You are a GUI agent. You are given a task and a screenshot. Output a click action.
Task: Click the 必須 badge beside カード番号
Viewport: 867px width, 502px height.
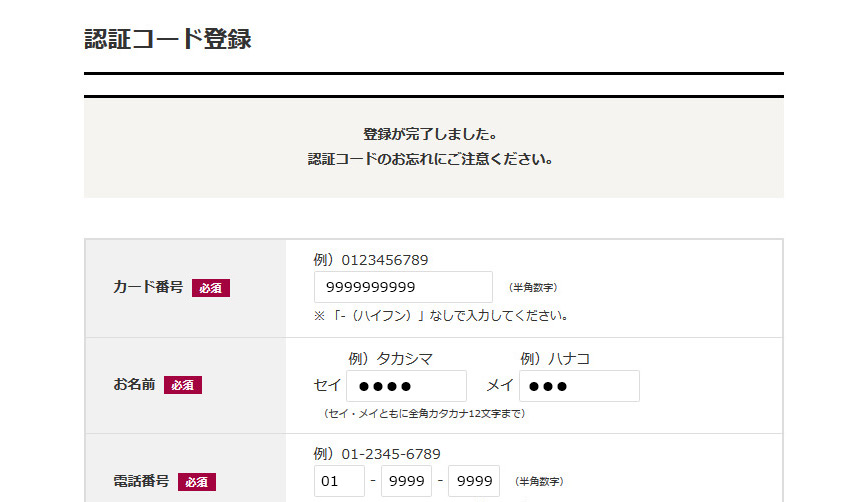click(x=211, y=288)
